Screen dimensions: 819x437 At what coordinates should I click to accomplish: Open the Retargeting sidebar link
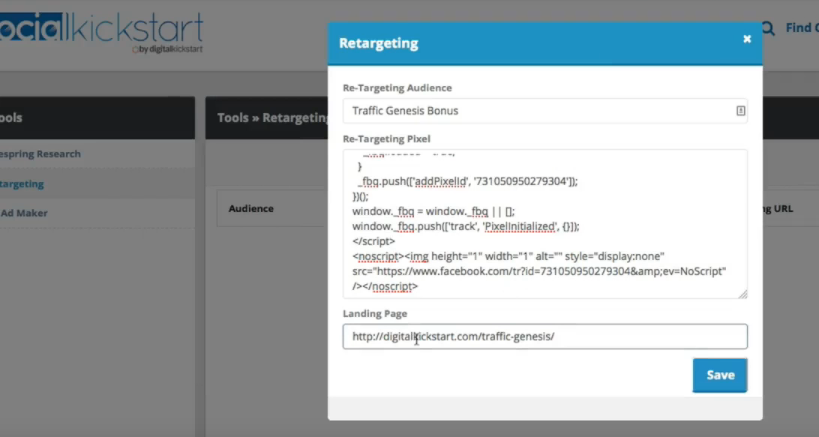tap(22, 184)
